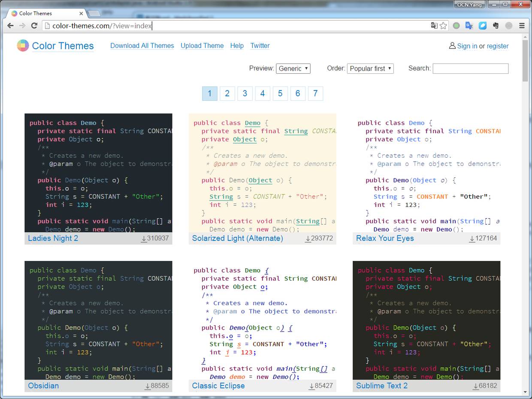Screen dimensions: 532x399
Task: Click the register link
Action: point(498,46)
